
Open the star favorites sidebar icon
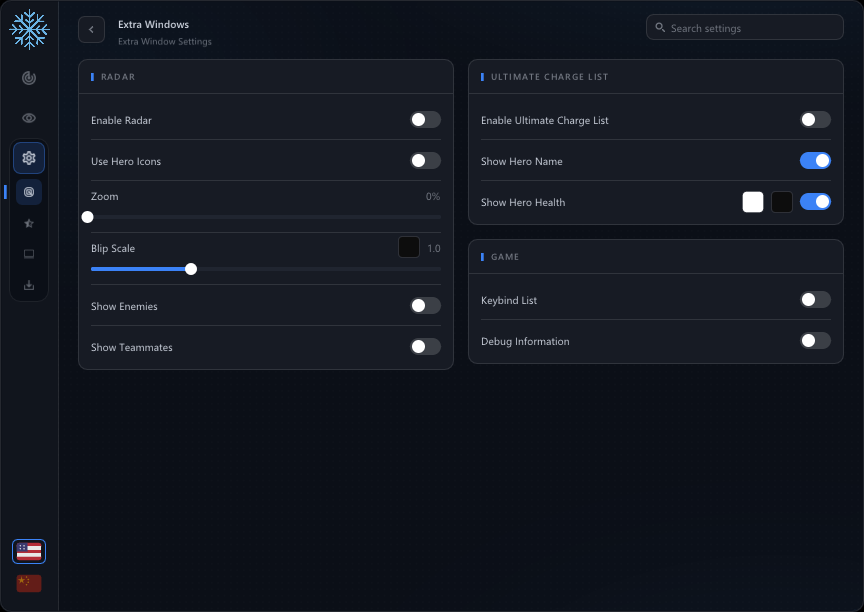[29, 223]
